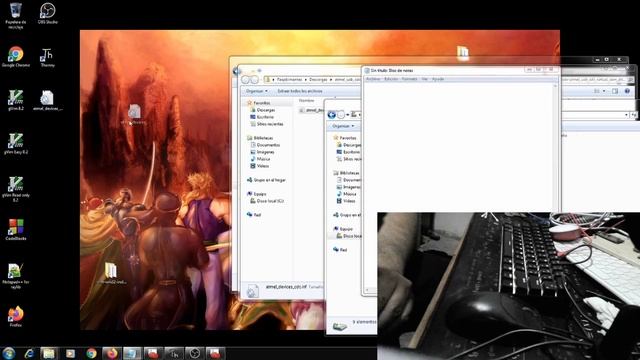Open the OBS Studio desktop shortcut
This screenshot has width=640, height=360.
(x=47, y=13)
